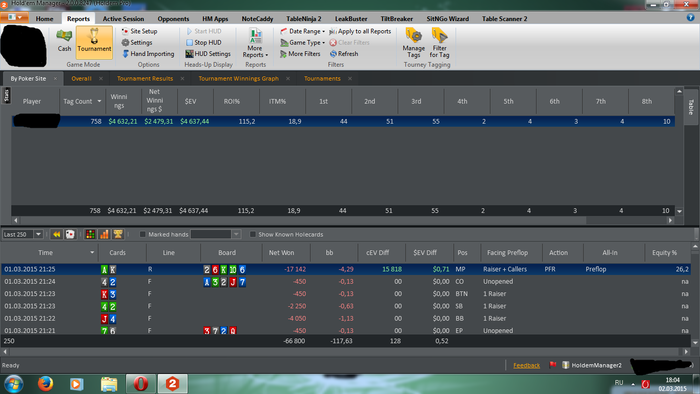Close the Tournament Winnings Graph tab
700x394 pixels.
(x=288, y=79)
